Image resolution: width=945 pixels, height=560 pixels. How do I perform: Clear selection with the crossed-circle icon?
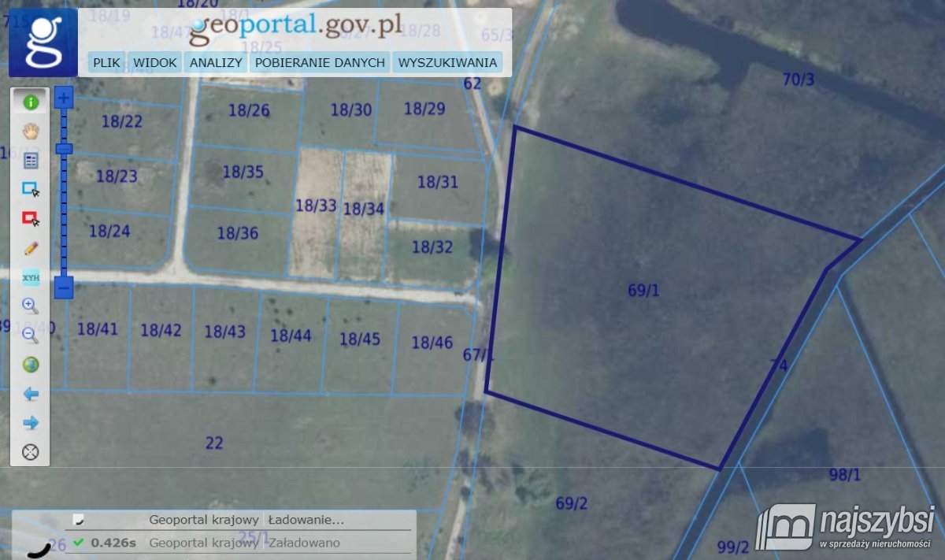[x=30, y=452]
